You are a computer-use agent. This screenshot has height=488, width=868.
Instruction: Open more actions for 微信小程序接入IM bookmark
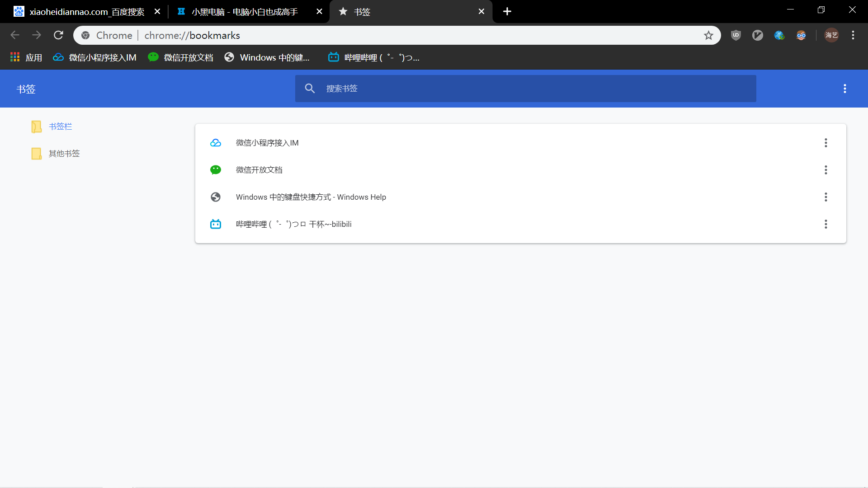(826, 143)
